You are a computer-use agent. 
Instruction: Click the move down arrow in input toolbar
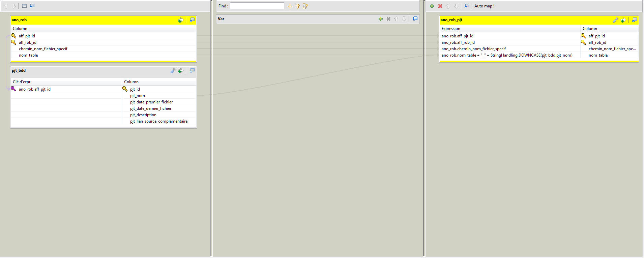pyautogui.click(x=14, y=6)
